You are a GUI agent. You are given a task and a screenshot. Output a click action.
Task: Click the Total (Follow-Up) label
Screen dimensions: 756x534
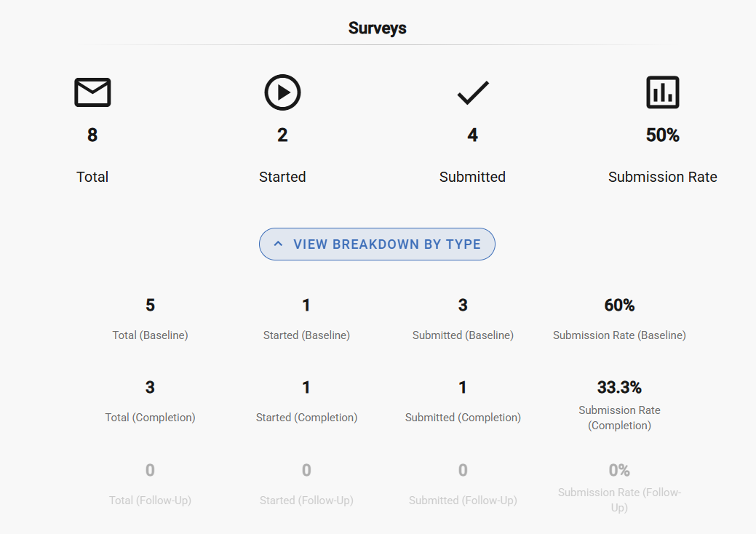click(150, 501)
